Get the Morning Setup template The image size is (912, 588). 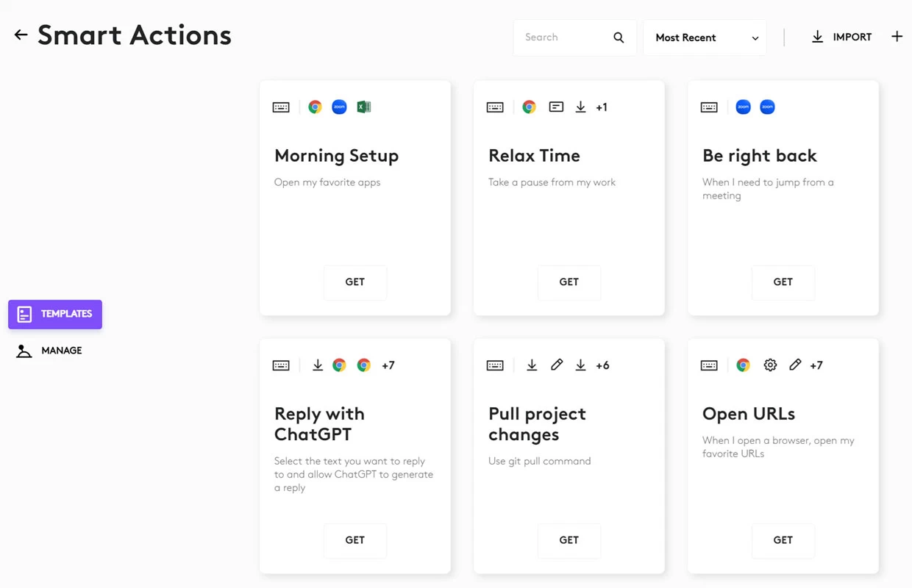click(355, 282)
